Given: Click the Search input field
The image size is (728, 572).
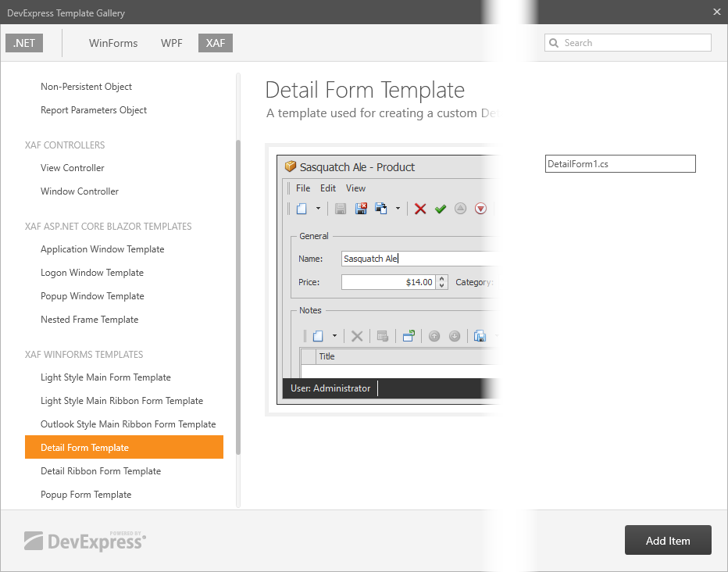Looking at the screenshot, I should [x=628, y=43].
